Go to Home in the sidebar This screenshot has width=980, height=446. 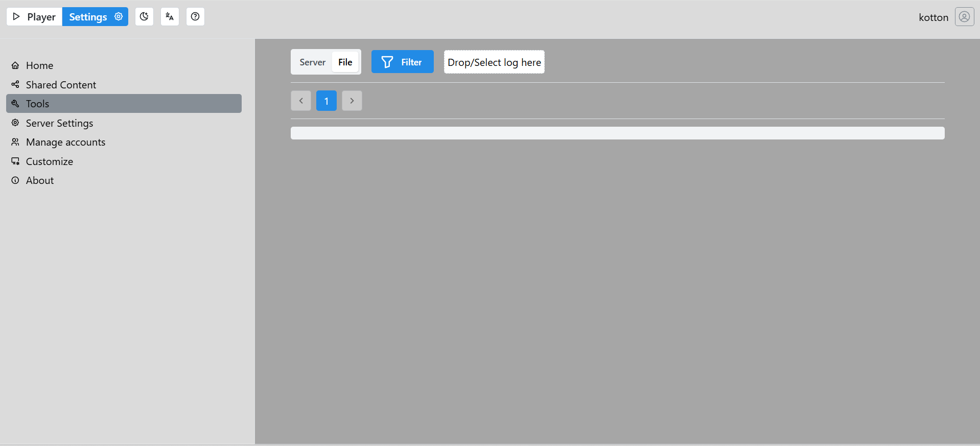[124, 65]
